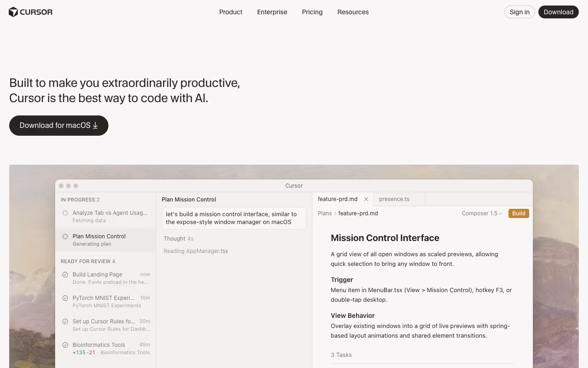This screenshot has width=588, height=368.
Task: Click the checkmark icon next to Bioinformatics Tools
Action: coord(65,345)
